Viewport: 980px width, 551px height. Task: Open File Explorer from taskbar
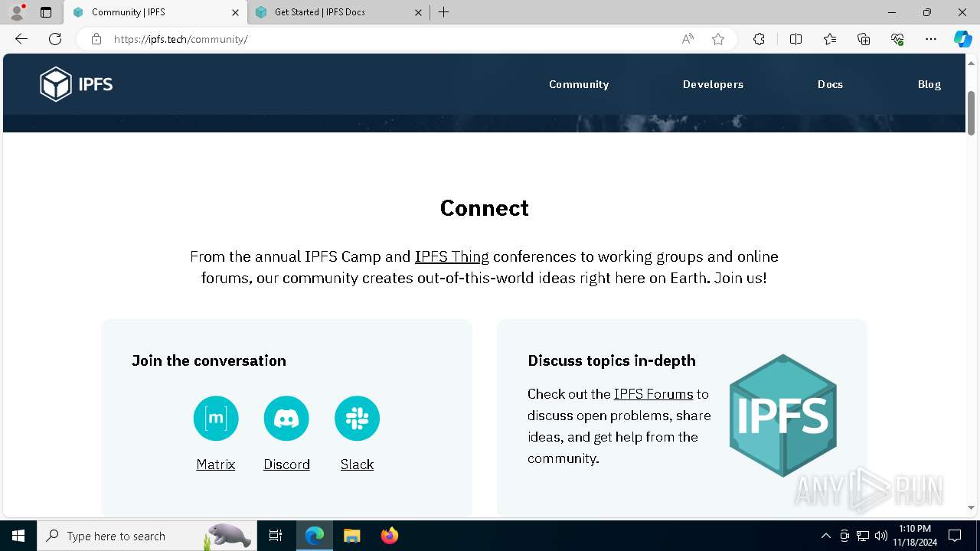coord(351,536)
